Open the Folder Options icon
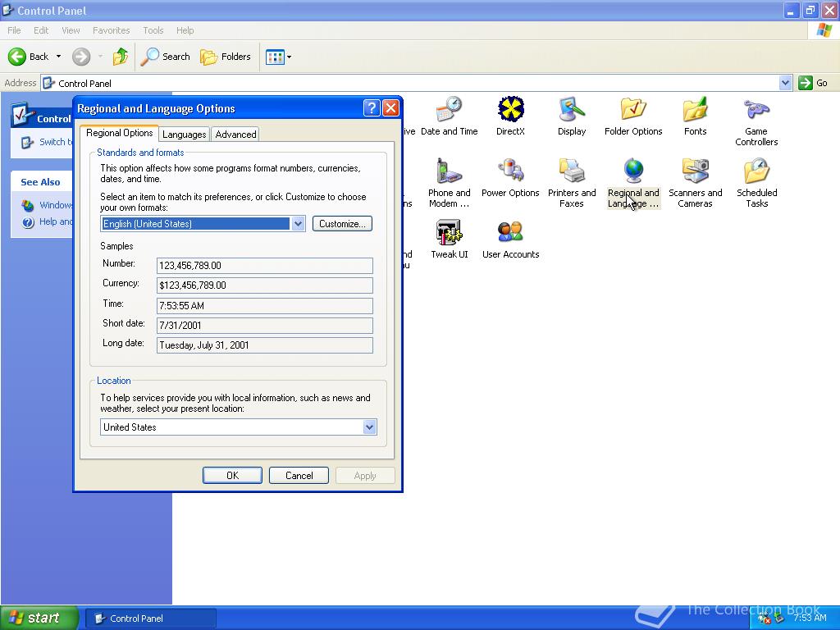Image resolution: width=840 pixels, height=630 pixels. tap(633, 116)
